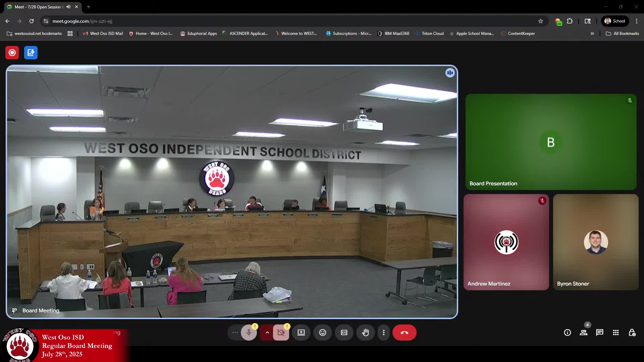Open All Bookmarks folder
Image resolution: width=644 pixels, height=362 pixels.
pyautogui.click(x=623, y=34)
